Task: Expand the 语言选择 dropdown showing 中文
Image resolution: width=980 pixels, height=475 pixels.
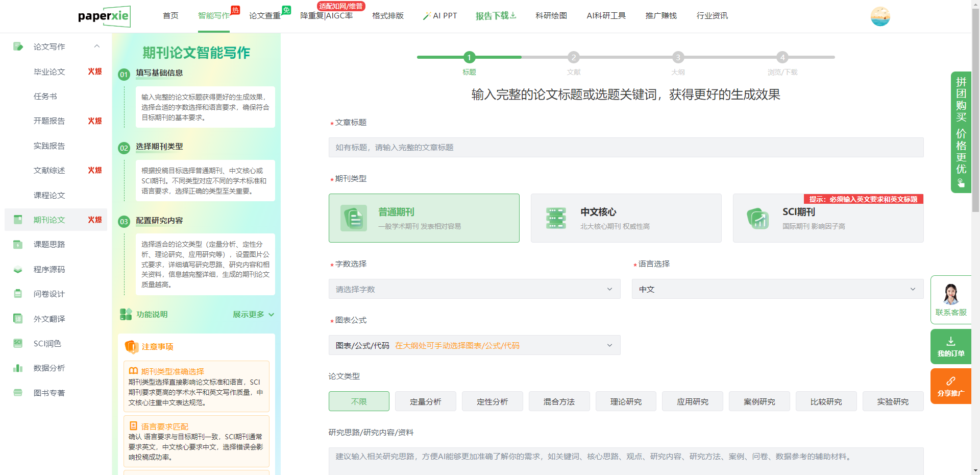Action: [777, 289]
